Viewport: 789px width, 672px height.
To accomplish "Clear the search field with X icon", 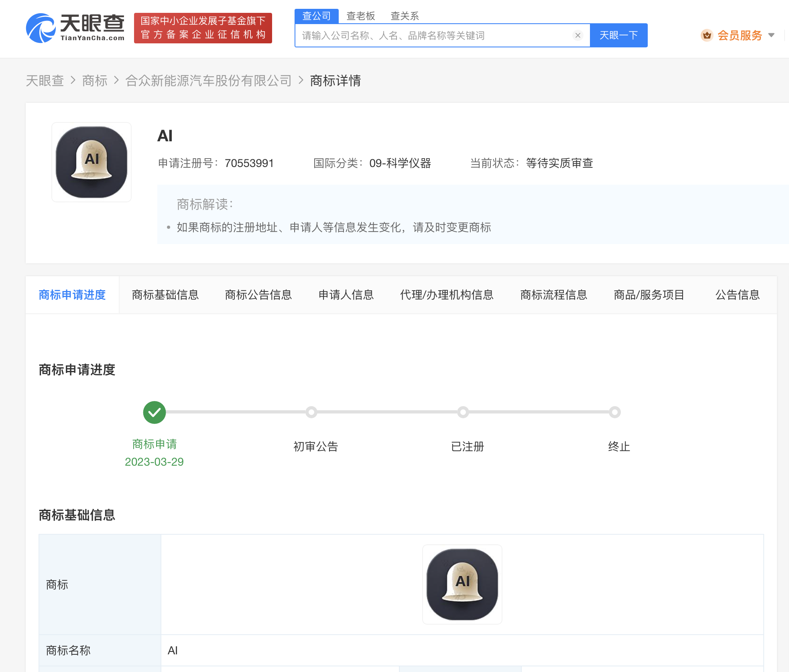I will [x=578, y=35].
